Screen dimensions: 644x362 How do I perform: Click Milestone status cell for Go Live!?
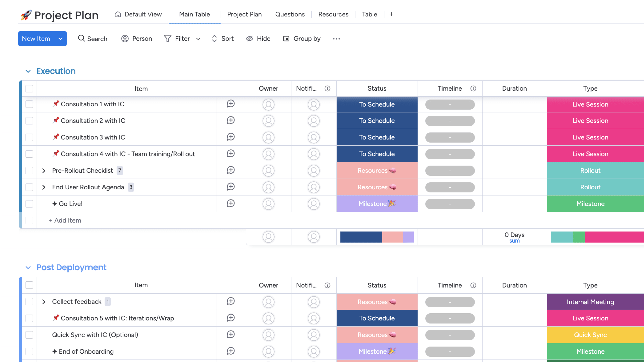click(x=377, y=204)
